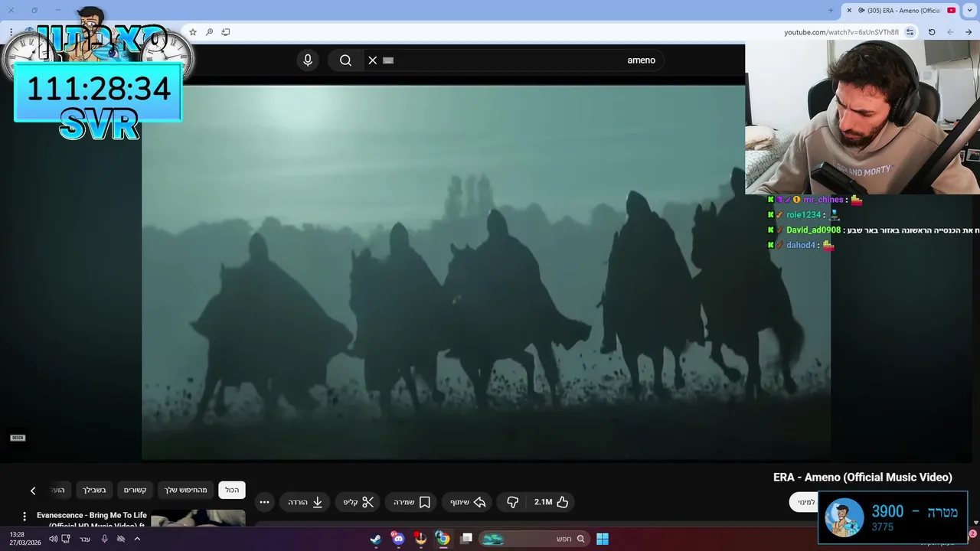The width and height of the screenshot is (980, 551).
Task: Reload the YouTube page
Action: (x=932, y=32)
